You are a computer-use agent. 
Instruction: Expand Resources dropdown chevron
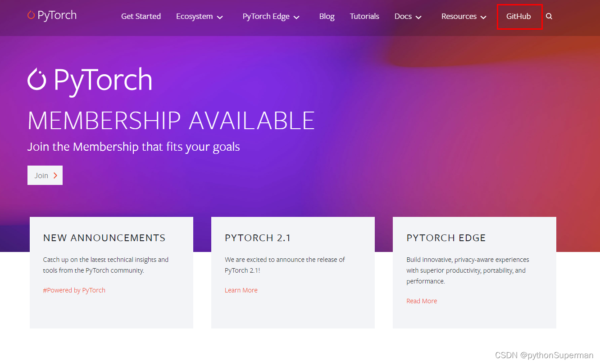pos(483,17)
